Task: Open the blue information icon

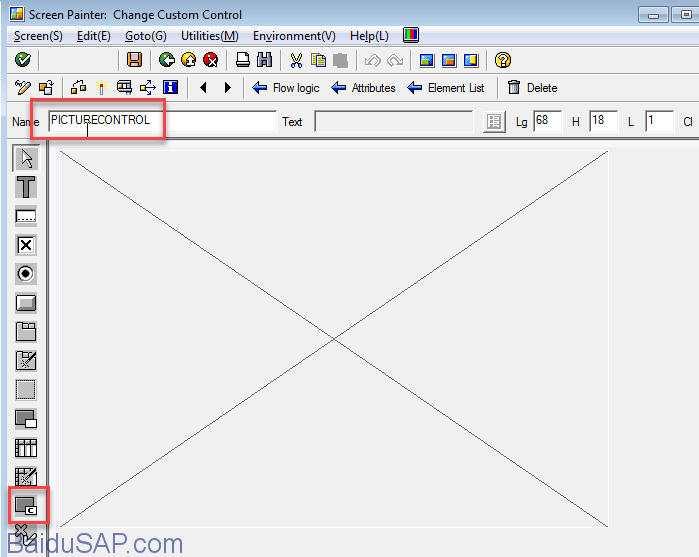Action: (x=171, y=87)
